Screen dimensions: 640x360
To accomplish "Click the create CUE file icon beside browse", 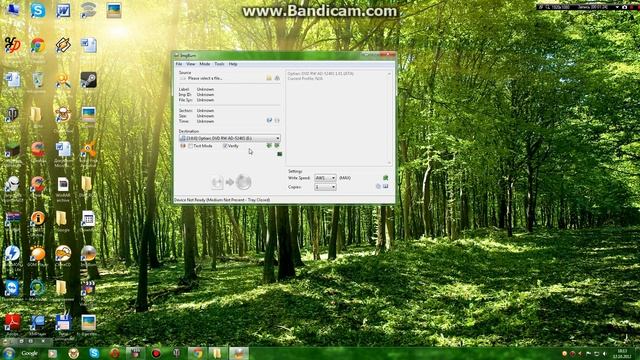I will pyautogui.click(x=277, y=78).
